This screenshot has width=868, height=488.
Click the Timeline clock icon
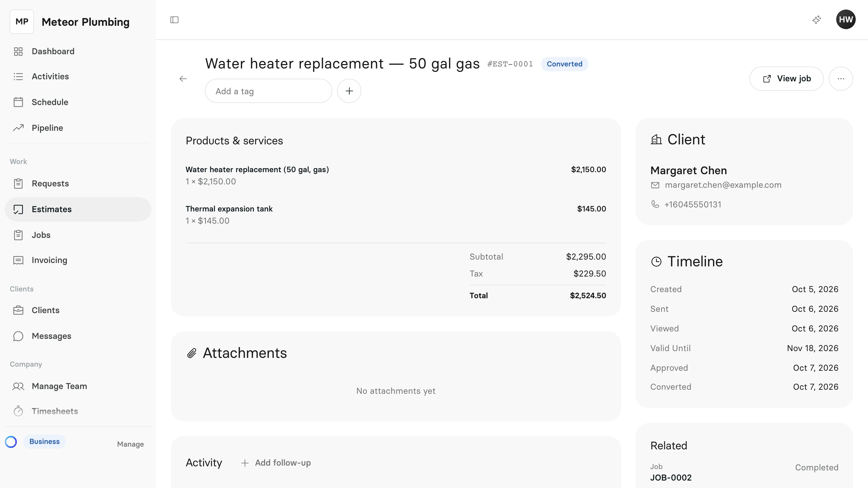coord(656,262)
